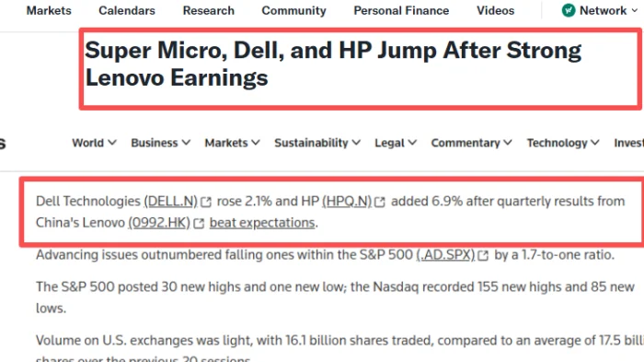Open the Sustainability dropdown menu
The height and width of the screenshot is (362, 644).
[x=317, y=143]
